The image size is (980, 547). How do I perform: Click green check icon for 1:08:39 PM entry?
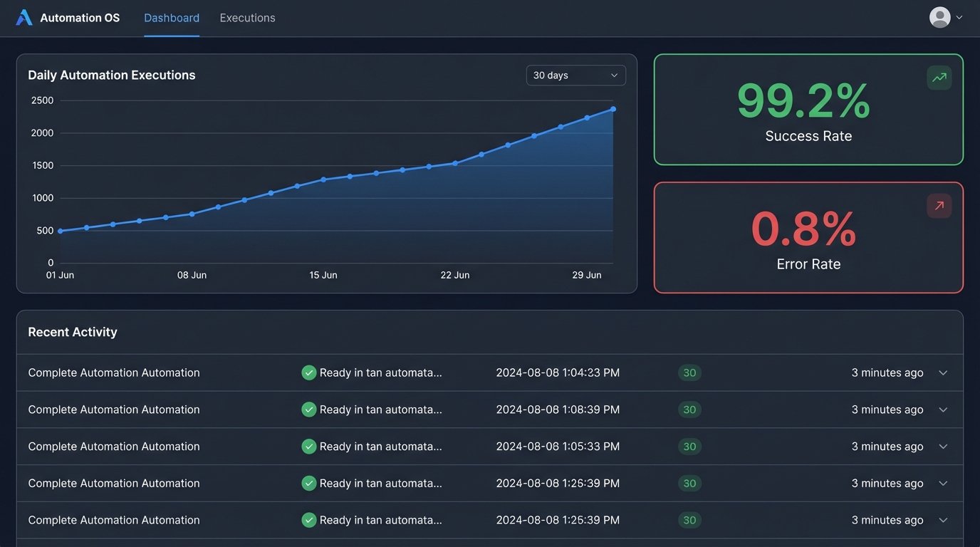[308, 410]
